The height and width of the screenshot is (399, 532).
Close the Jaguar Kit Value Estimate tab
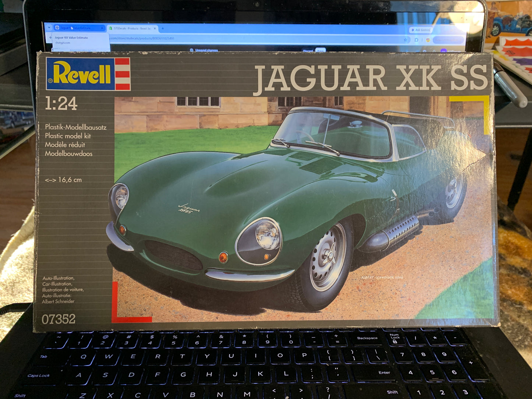point(102,28)
